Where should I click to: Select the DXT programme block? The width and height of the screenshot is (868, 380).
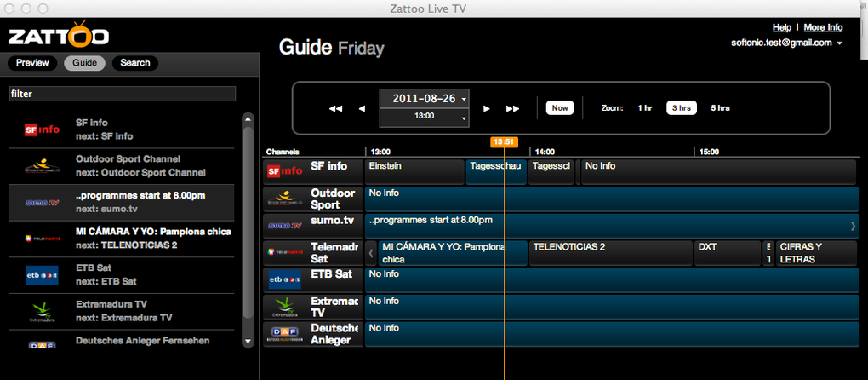click(728, 253)
